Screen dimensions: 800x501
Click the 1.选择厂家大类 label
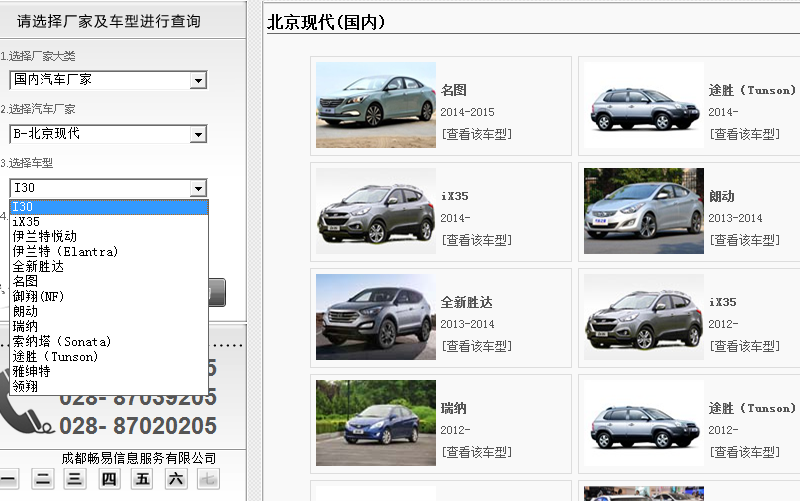(38, 56)
